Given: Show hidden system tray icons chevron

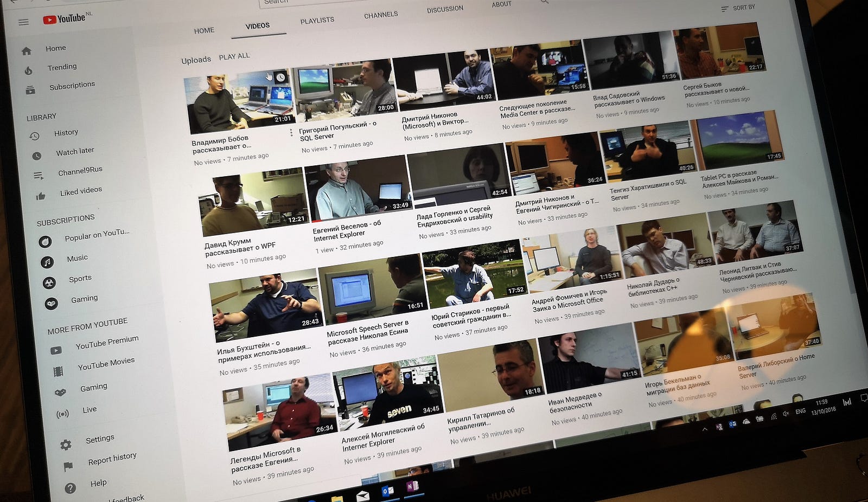Looking at the screenshot, I should click(705, 429).
